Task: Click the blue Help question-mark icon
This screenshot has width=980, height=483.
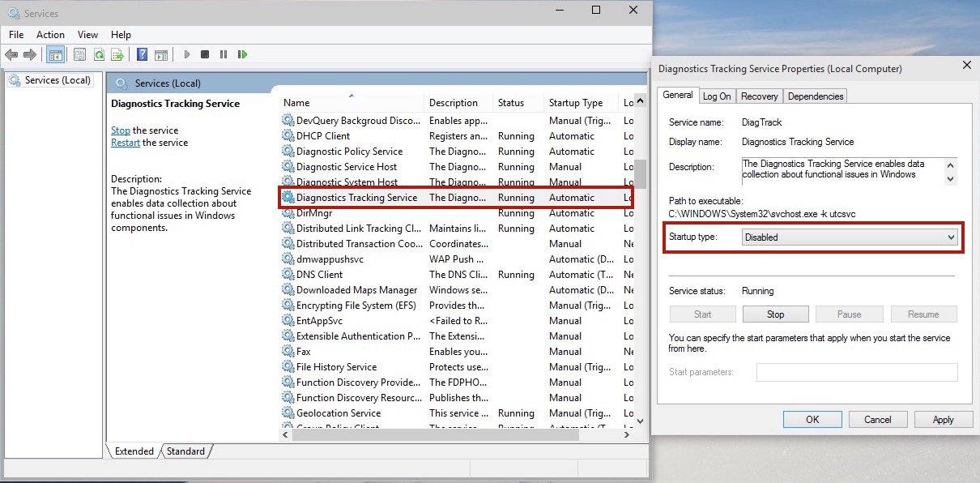Action: (x=142, y=55)
